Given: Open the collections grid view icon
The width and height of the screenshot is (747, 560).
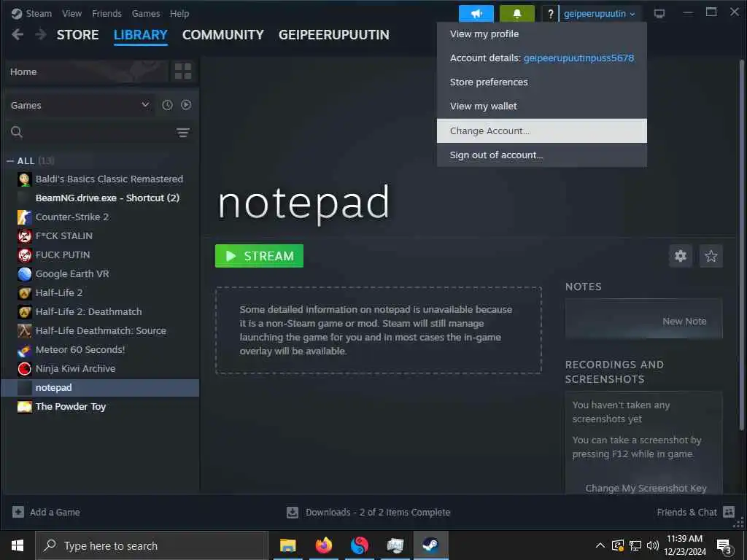Looking at the screenshot, I should 183,71.
